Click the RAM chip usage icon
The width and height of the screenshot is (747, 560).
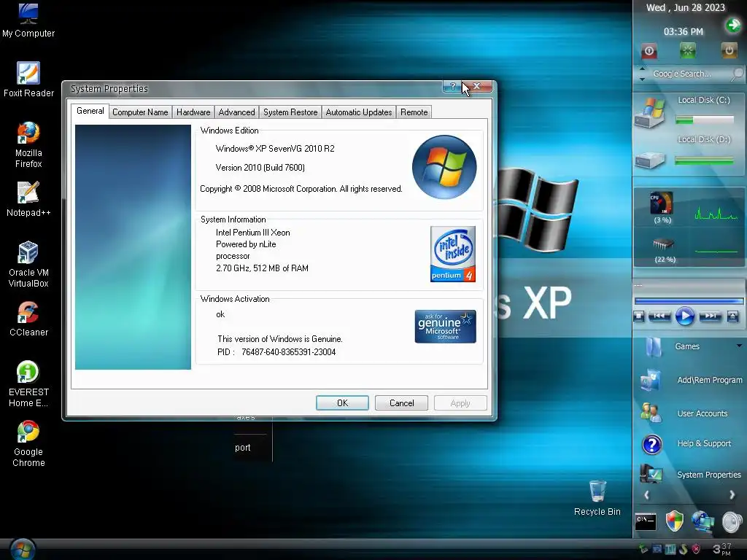click(663, 244)
